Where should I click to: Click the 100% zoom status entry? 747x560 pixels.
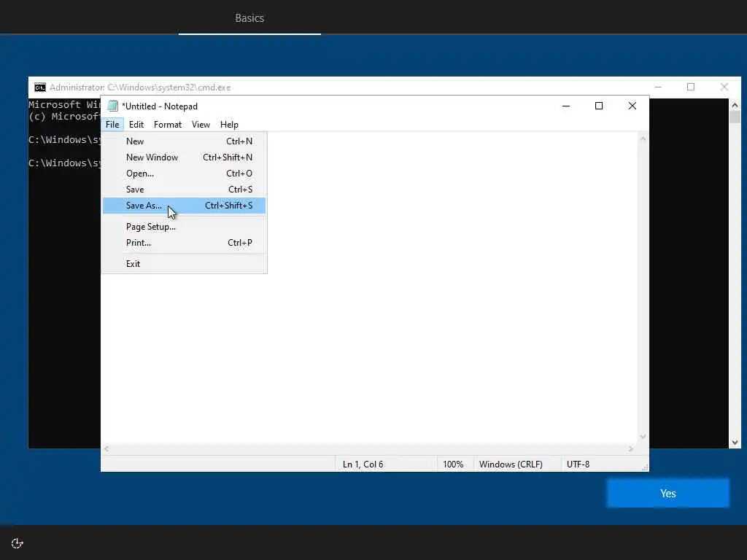(x=453, y=464)
